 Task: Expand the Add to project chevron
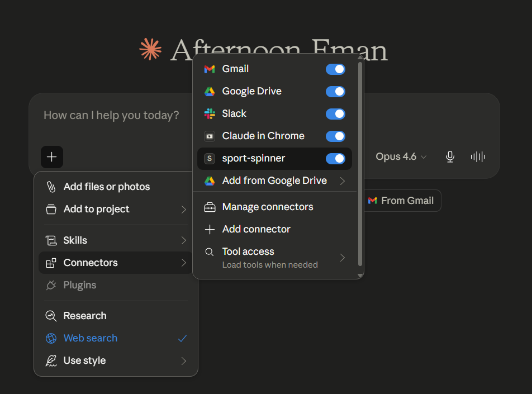pyautogui.click(x=183, y=210)
